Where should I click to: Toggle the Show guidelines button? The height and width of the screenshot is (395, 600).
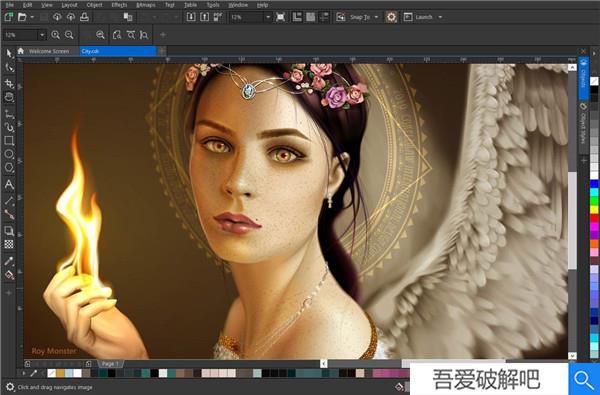click(324, 17)
